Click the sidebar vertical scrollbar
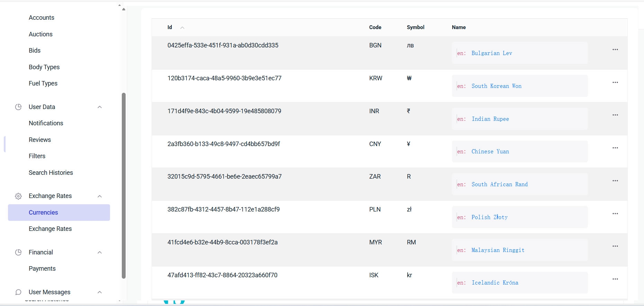This screenshot has height=306, width=644. (124, 185)
